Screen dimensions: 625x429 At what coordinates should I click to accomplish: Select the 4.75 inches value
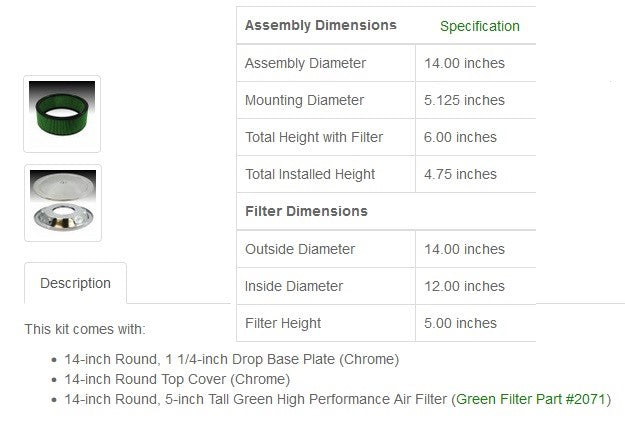coord(460,174)
